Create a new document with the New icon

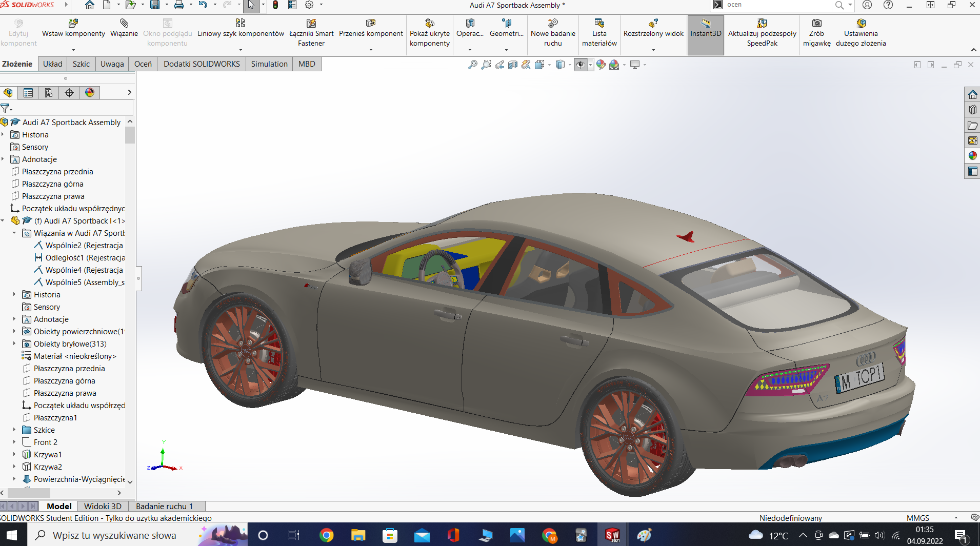pos(107,5)
